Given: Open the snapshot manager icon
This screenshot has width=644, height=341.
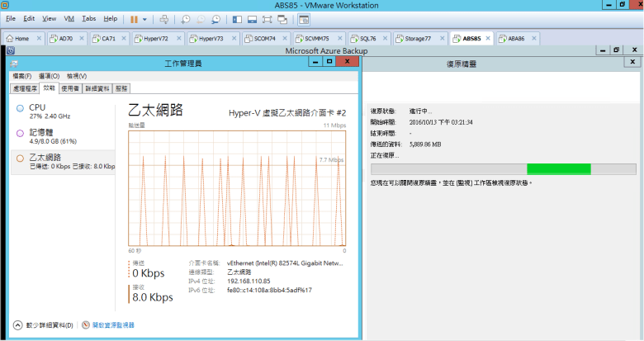Looking at the screenshot, I should pyautogui.click(x=215, y=18).
